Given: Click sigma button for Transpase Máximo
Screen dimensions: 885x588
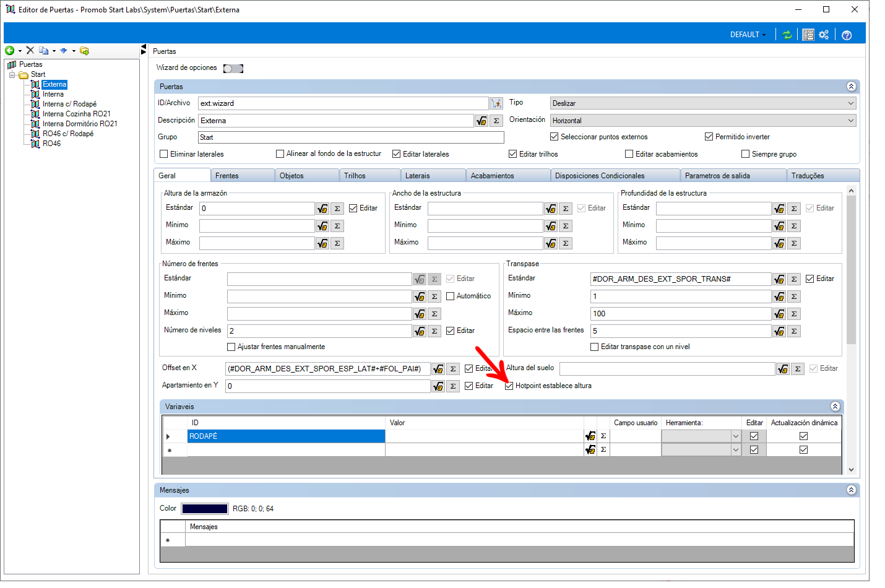Looking at the screenshot, I should pos(794,314).
